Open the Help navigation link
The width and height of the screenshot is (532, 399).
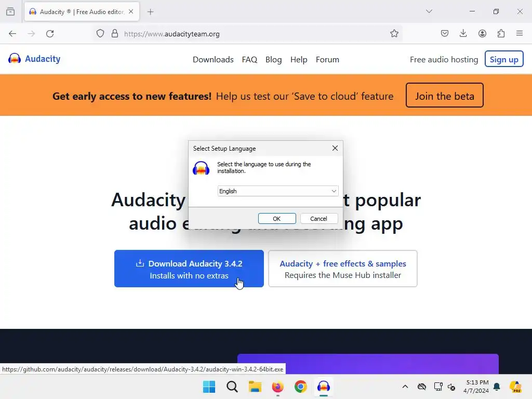(x=299, y=60)
